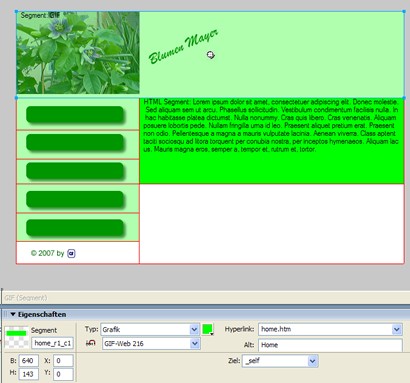This screenshot has height=383, width=410.
Task: Click the B width field showing 640
Action: [29, 361]
